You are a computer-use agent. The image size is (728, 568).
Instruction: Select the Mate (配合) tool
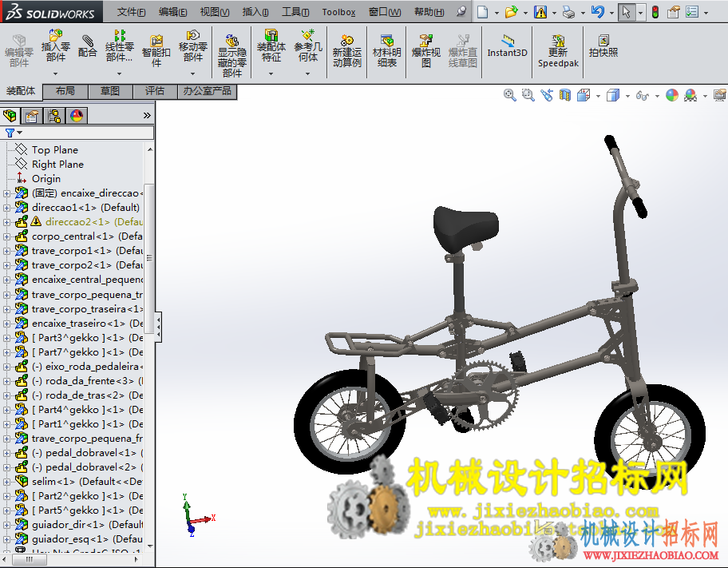(87, 46)
